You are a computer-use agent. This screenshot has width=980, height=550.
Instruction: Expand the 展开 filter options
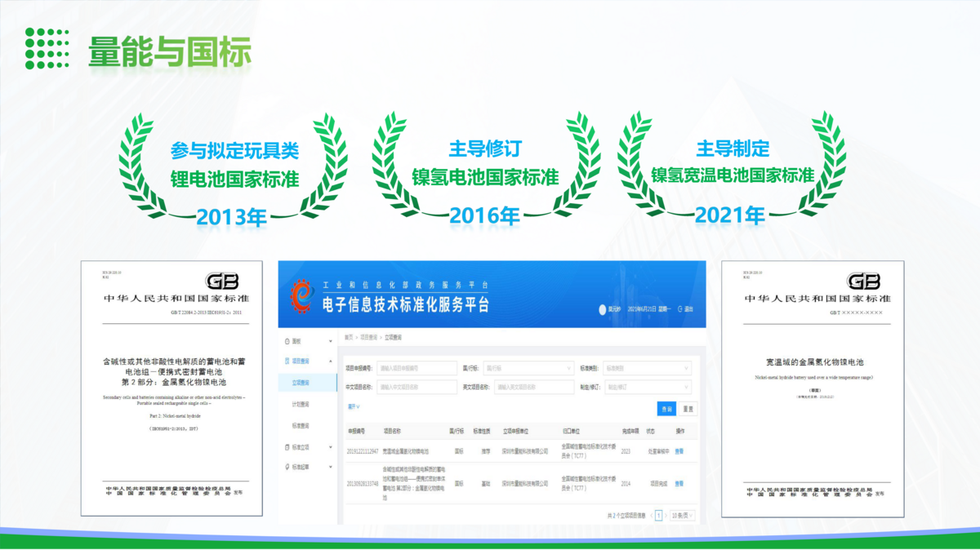coord(354,406)
